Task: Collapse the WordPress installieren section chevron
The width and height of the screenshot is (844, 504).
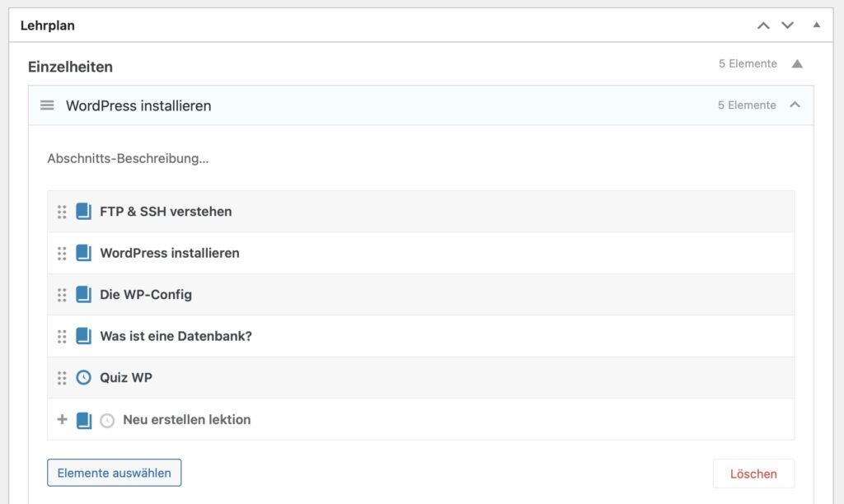Action: tap(795, 105)
